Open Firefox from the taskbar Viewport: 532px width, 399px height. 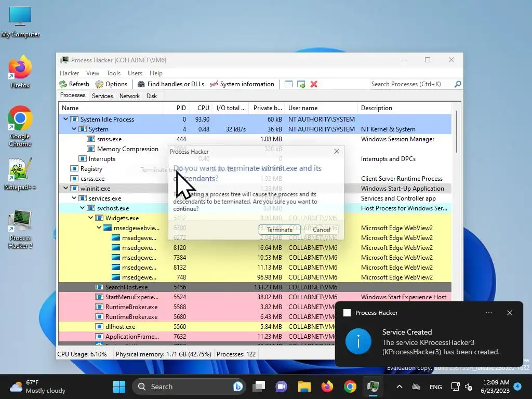click(x=327, y=387)
